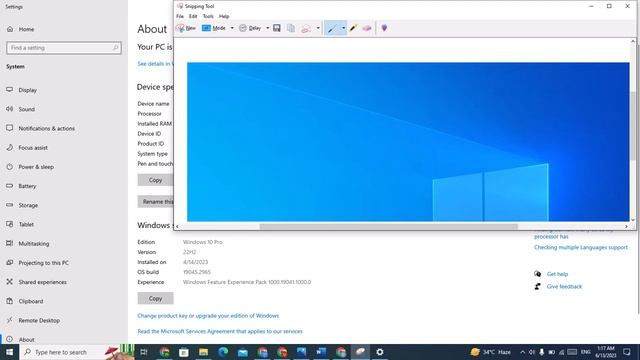
Task: Open Checking multiple Languages support link
Action: click(581, 247)
